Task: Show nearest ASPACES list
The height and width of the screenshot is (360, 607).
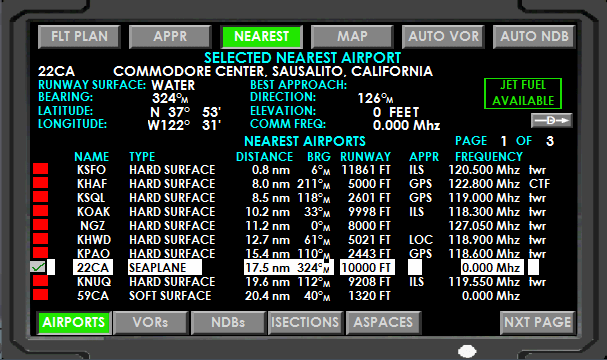Action: coord(383,322)
